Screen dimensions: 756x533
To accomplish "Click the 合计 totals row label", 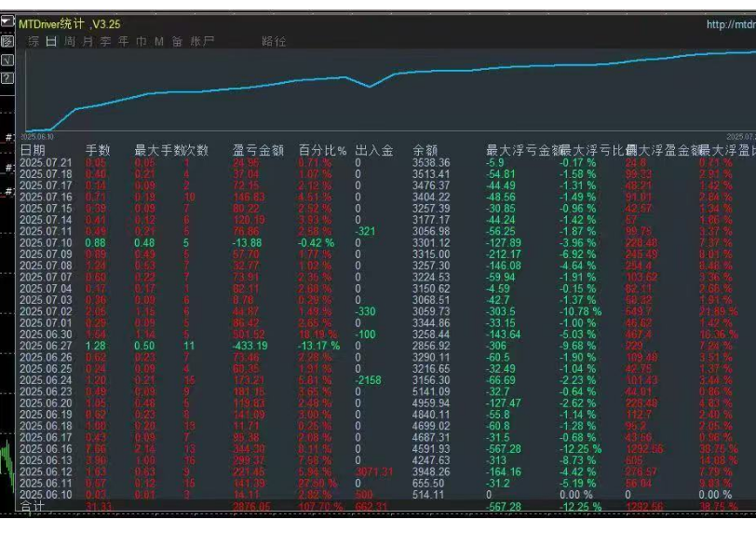I will (x=33, y=506).
